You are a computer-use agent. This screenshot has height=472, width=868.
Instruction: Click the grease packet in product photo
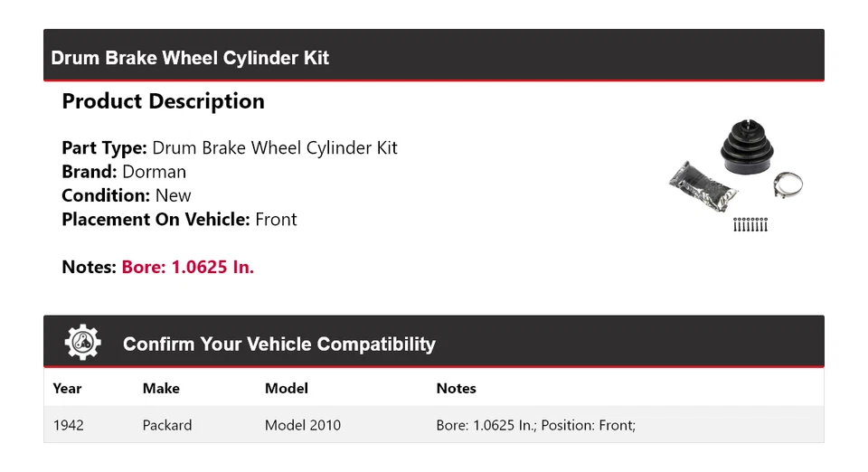[703, 187]
